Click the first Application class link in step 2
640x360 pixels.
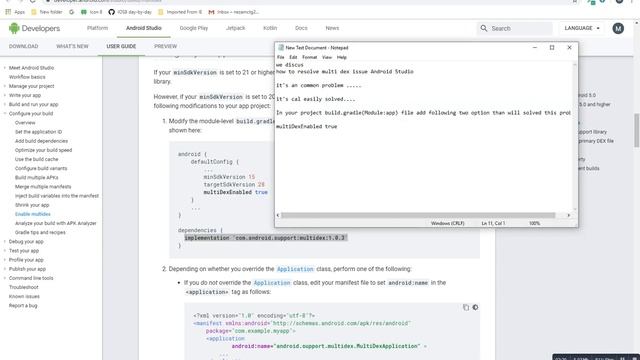[x=295, y=269]
